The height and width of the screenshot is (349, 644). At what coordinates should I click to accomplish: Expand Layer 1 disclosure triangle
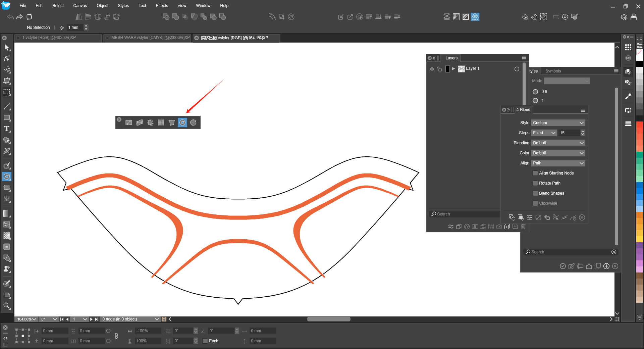tap(453, 68)
